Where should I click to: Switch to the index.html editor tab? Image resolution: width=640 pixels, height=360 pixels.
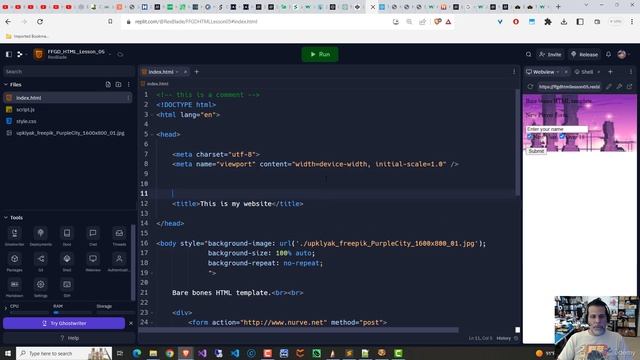pyautogui.click(x=160, y=72)
